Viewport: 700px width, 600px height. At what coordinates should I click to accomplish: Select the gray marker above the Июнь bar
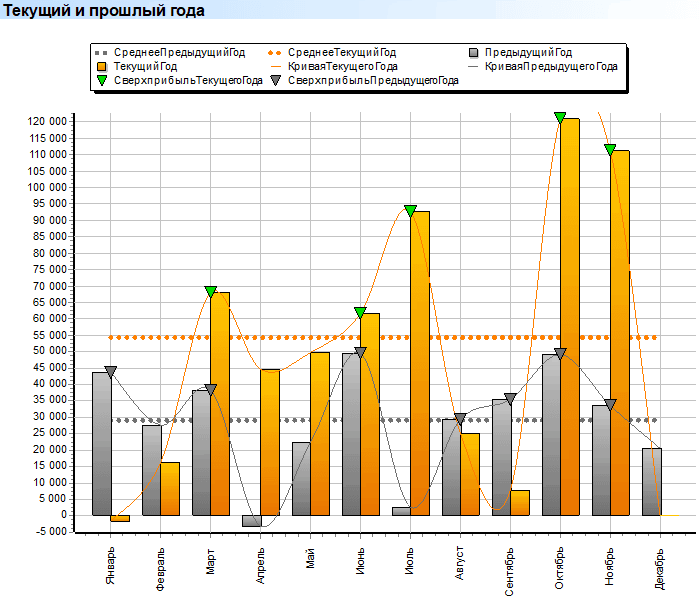360,352
